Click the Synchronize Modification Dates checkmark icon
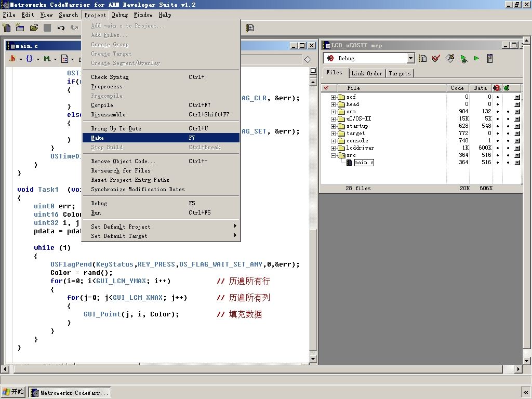 (x=436, y=59)
